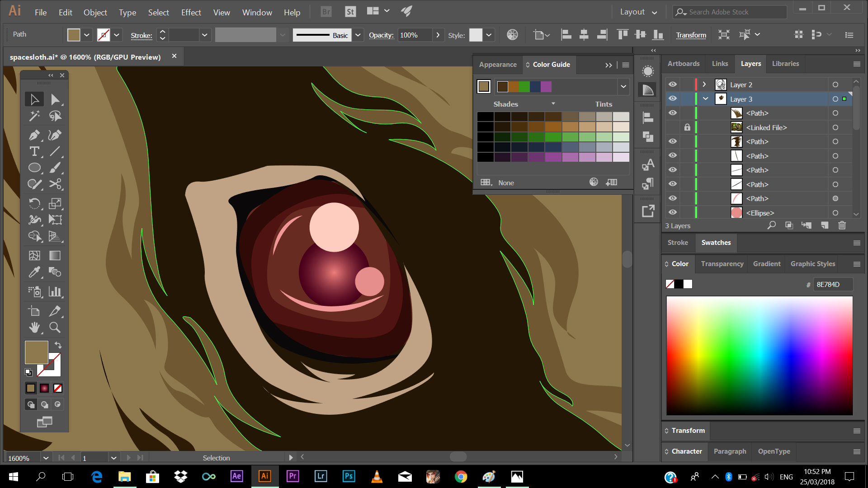
Task: Pick a color from the spectrum ramp
Action: click(x=759, y=356)
